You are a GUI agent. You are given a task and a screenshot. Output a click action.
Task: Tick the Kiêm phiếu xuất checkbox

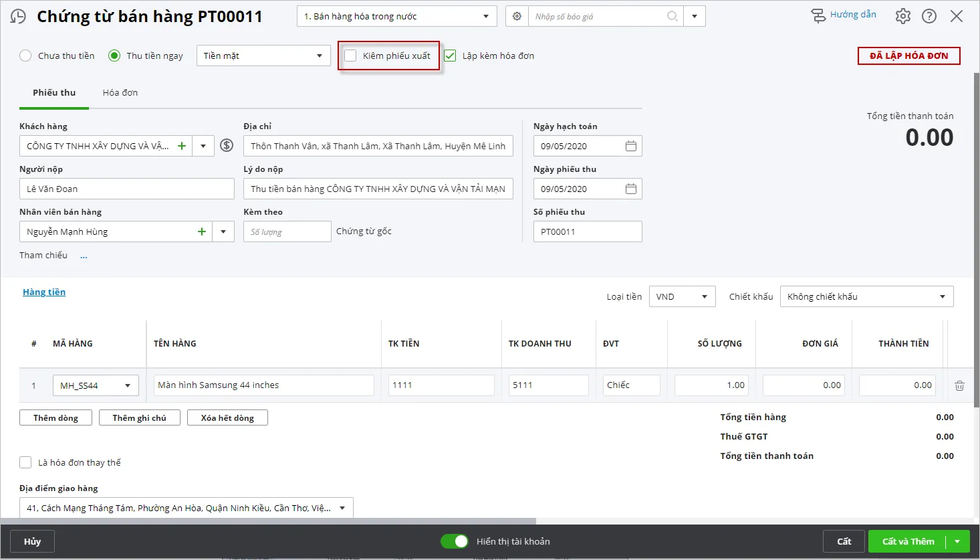[x=350, y=56]
